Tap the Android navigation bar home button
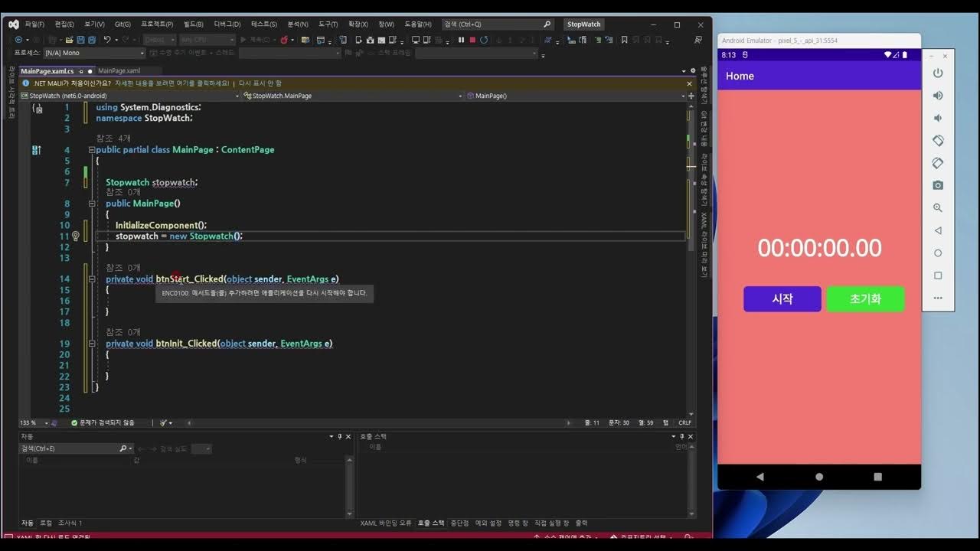Screen dimensions: 980x551 (x=819, y=476)
